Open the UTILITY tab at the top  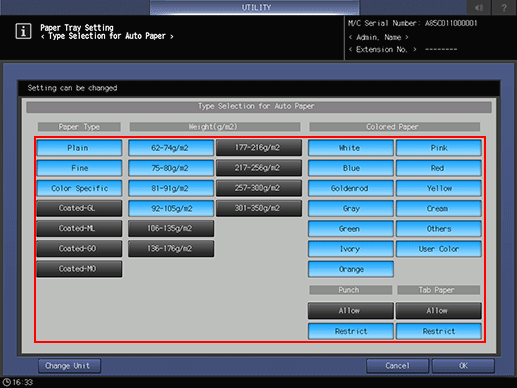click(x=255, y=7)
